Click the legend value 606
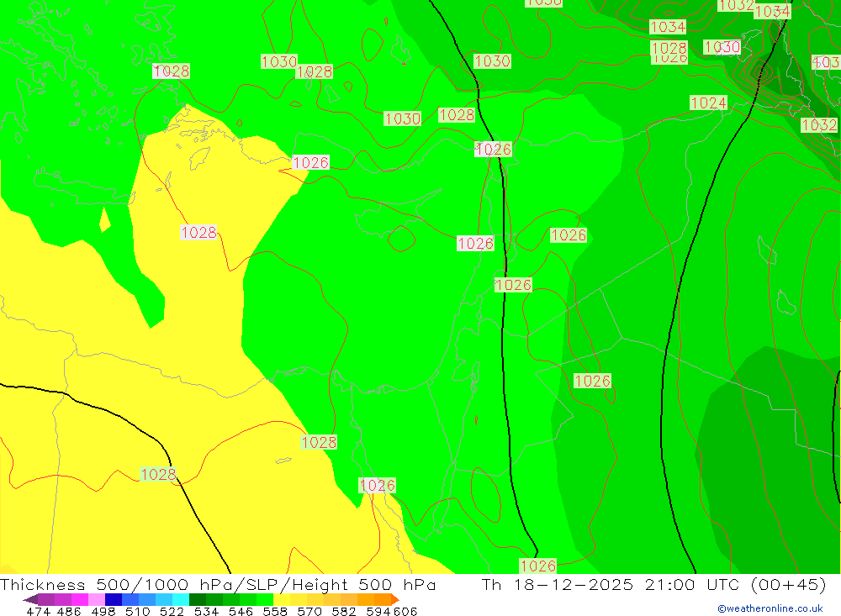Image resolution: width=841 pixels, height=616 pixels. (x=405, y=611)
